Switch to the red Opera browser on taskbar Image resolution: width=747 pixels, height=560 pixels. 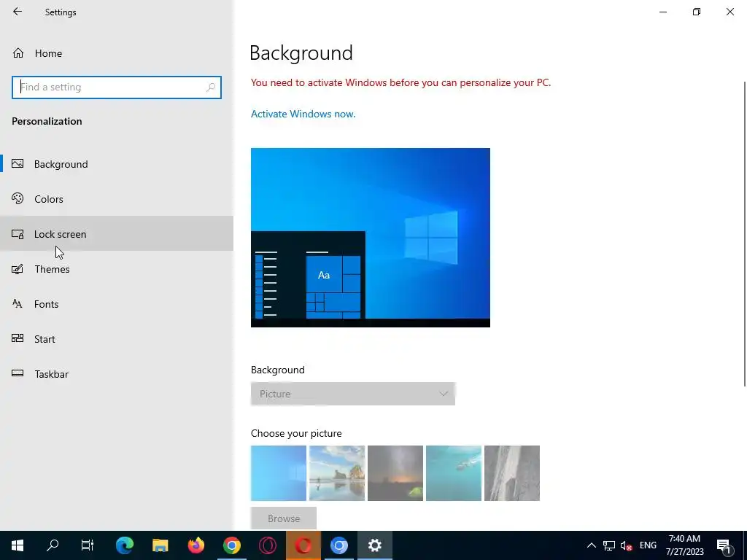303,545
